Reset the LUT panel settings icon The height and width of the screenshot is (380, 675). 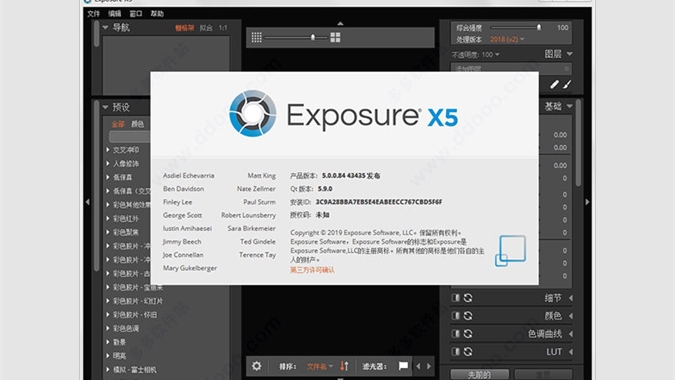[x=468, y=352]
